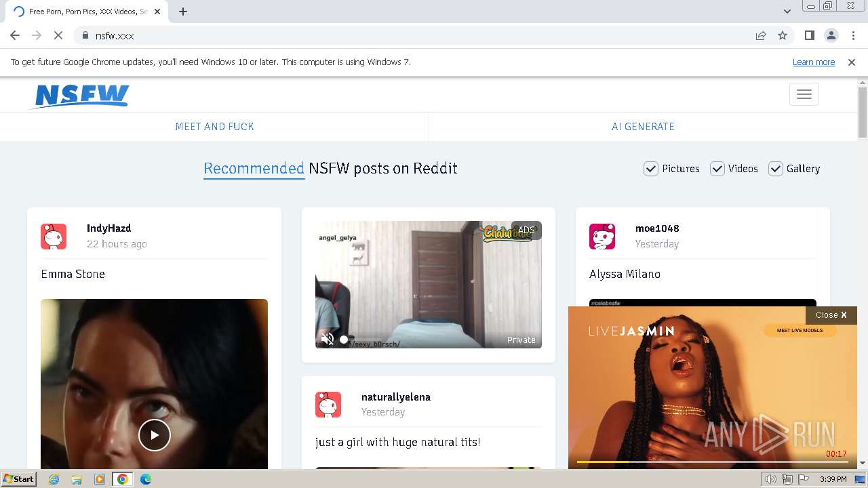Seek on the popup ad progress bar

coord(712,462)
